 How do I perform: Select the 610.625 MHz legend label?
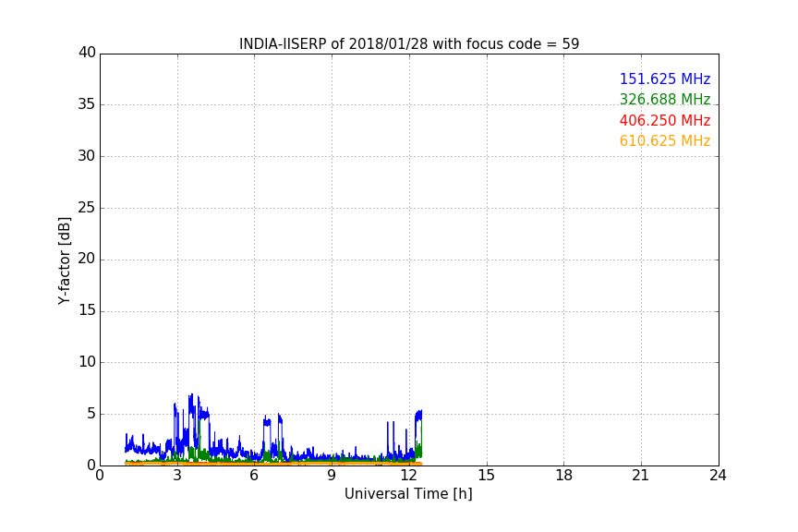665,141
